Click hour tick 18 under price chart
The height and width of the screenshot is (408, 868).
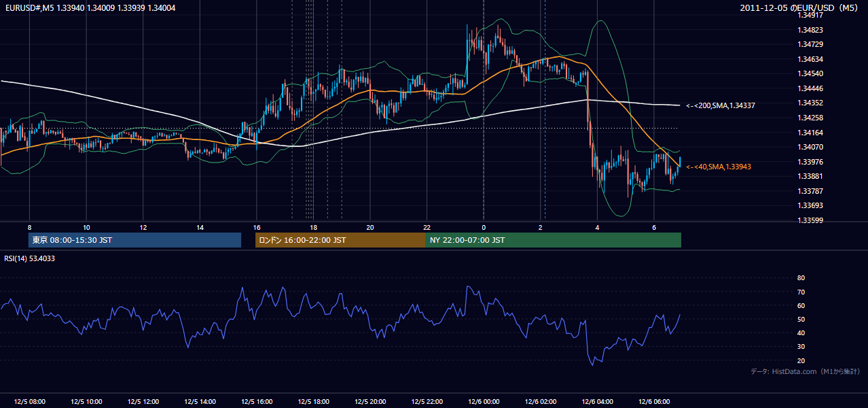[x=313, y=227]
